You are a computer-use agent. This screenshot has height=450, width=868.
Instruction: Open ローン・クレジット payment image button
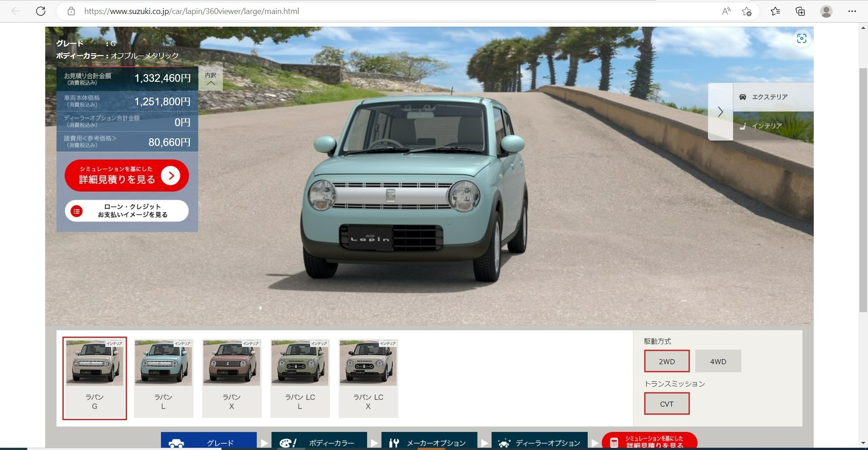tap(127, 211)
